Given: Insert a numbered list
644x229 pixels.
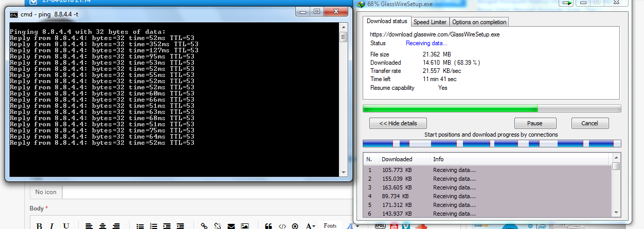Looking at the screenshot, I should click(153, 226).
